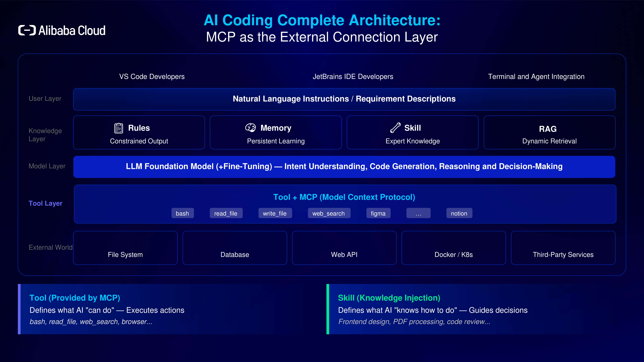Click the "User Layer" row label

(45, 99)
